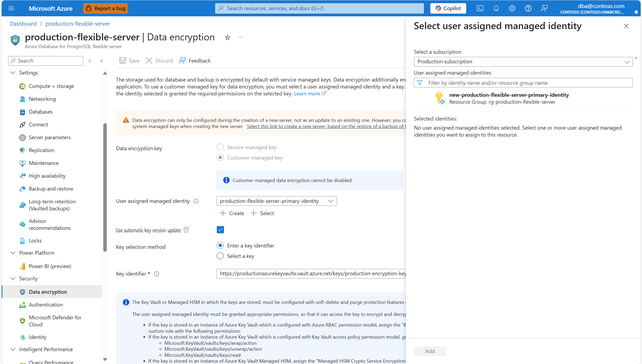The width and height of the screenshot is (642, 364).
Task: Click the feedback smiley icon in the header
Action: [x=544, y=8]
